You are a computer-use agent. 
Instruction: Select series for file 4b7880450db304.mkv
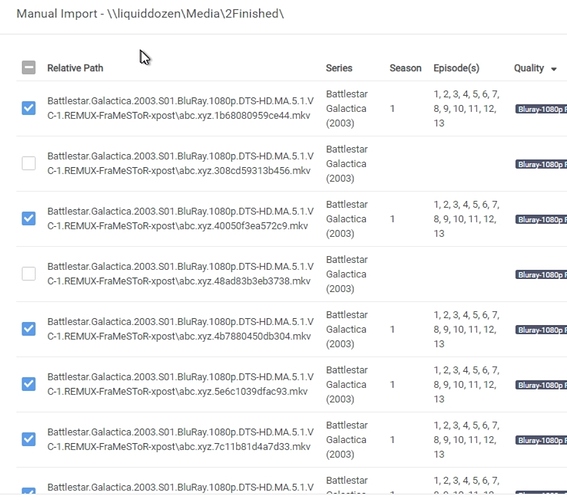[346, 329]
